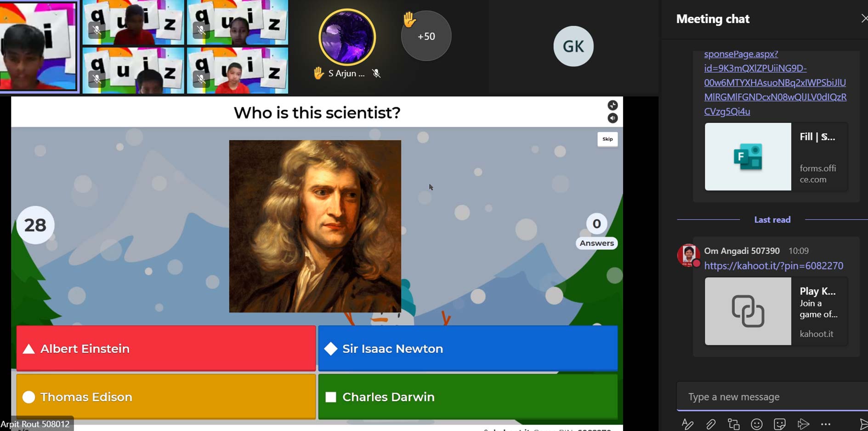This screenshot has width=868, height=431.
Task: Select answer Albert Einstein
Action: pos(166,348)
